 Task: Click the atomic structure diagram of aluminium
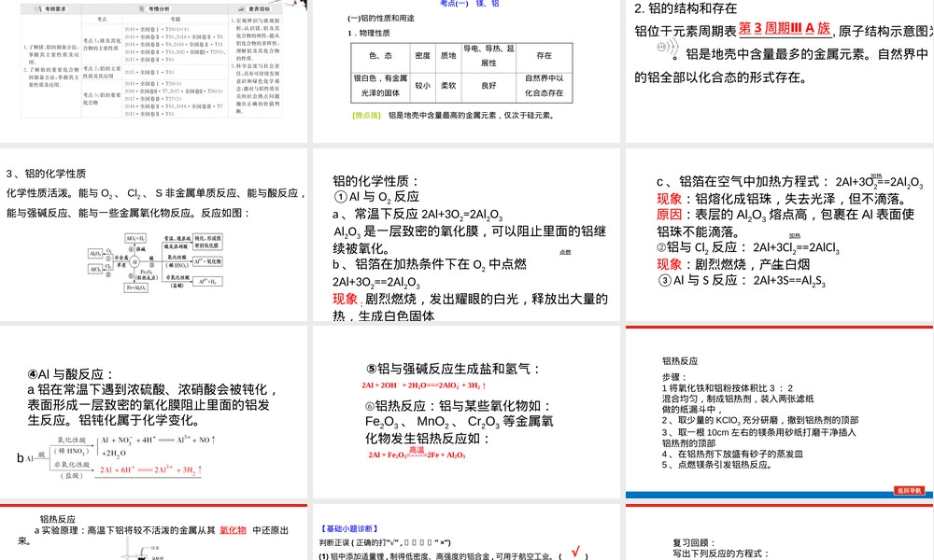(x=667, y=48)
